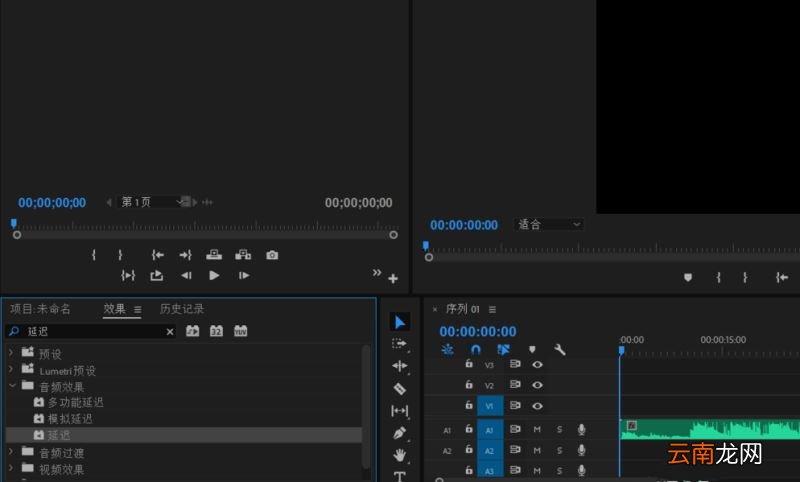Screen dimensions: 800x482
Task: Toggle lock on track V3
Action: (x=468, y=364)
